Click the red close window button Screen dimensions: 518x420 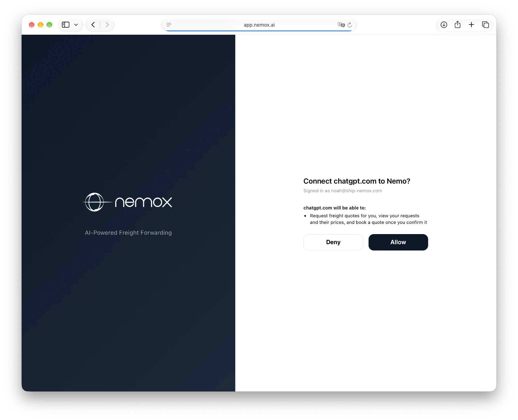32,25
